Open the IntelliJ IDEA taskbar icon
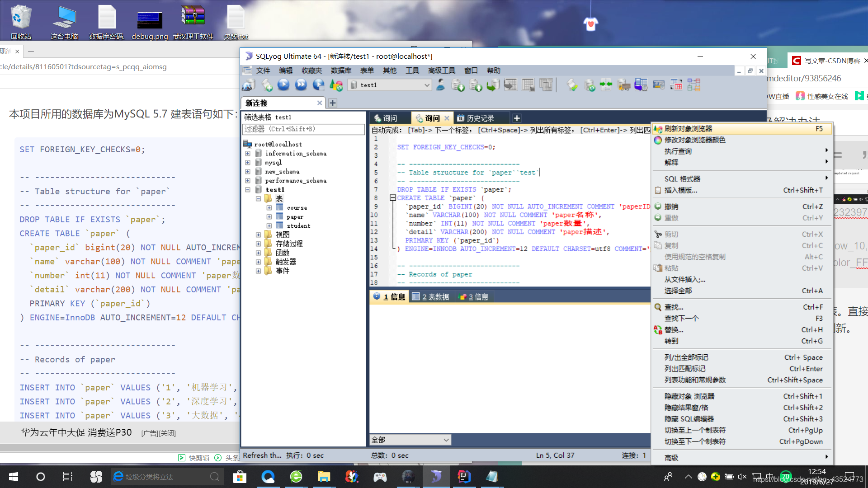 click(x=464, y=476)
